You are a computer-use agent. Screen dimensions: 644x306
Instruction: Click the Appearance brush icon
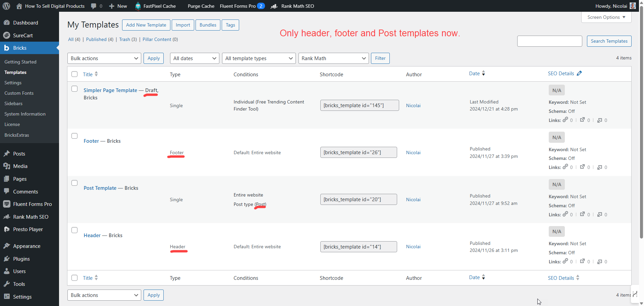pos(7,246)
